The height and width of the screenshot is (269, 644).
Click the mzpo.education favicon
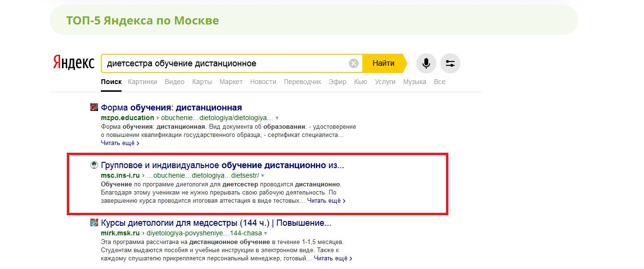(x=94, y=107)
